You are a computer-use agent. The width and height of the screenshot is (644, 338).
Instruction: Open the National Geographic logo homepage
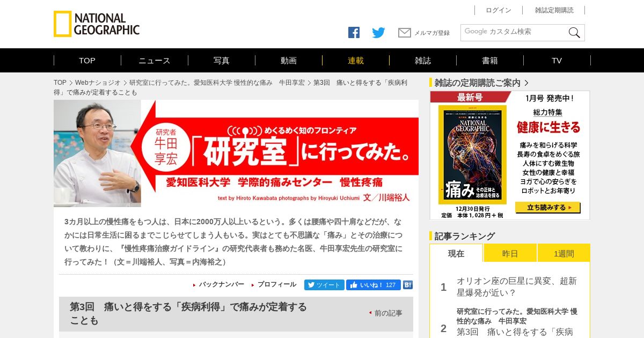click(97, 24)
